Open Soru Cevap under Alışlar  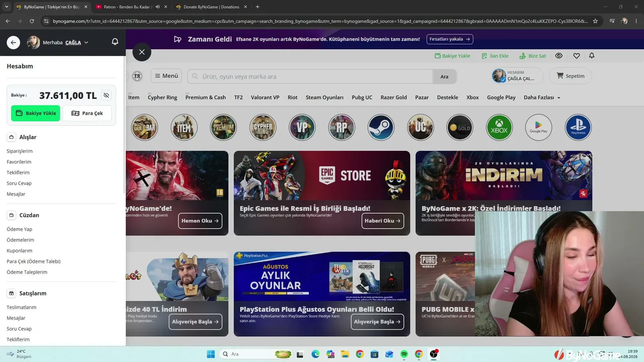[19, 183]
